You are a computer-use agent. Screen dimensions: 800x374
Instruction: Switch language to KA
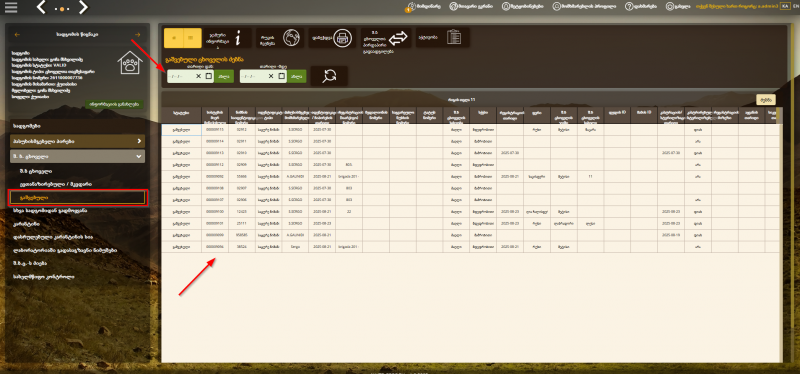click(x=785, y=6)
